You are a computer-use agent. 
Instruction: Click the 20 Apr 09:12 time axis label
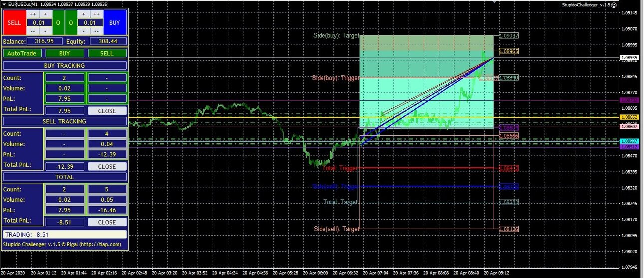click(x=496, y=274)
